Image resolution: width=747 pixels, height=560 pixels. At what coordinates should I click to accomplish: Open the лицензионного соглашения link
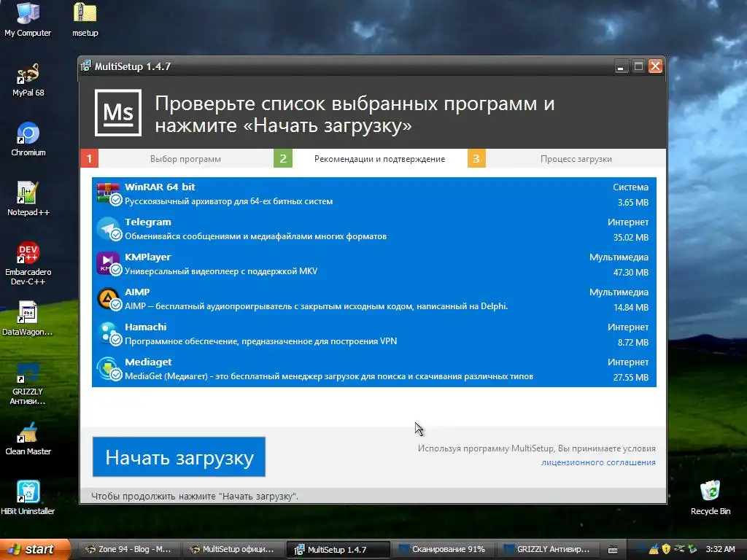(598, 462)
